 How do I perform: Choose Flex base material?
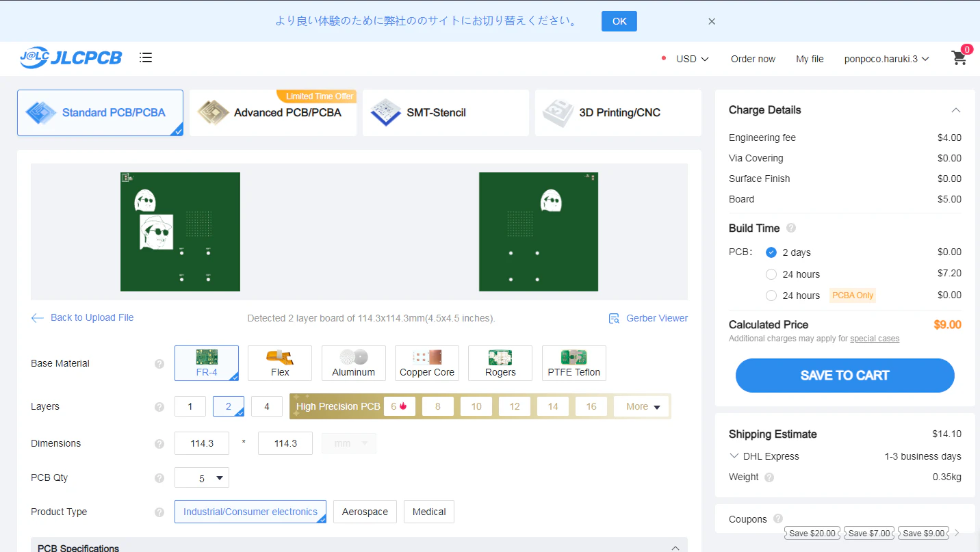[x=280, y=363]
